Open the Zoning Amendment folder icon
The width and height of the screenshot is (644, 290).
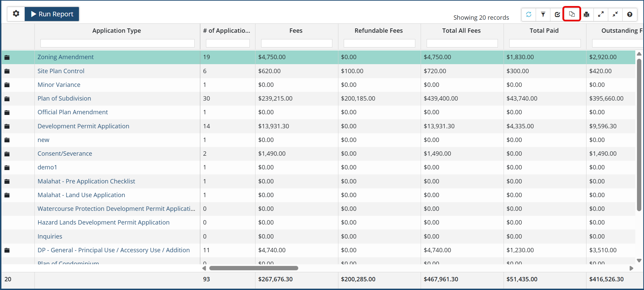pyautogui.click(x=7, y=57)
